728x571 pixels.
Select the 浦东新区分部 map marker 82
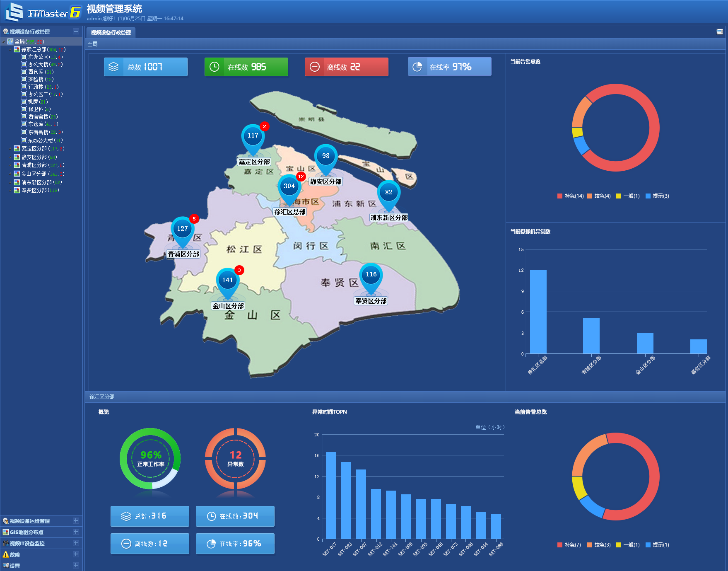388,196
